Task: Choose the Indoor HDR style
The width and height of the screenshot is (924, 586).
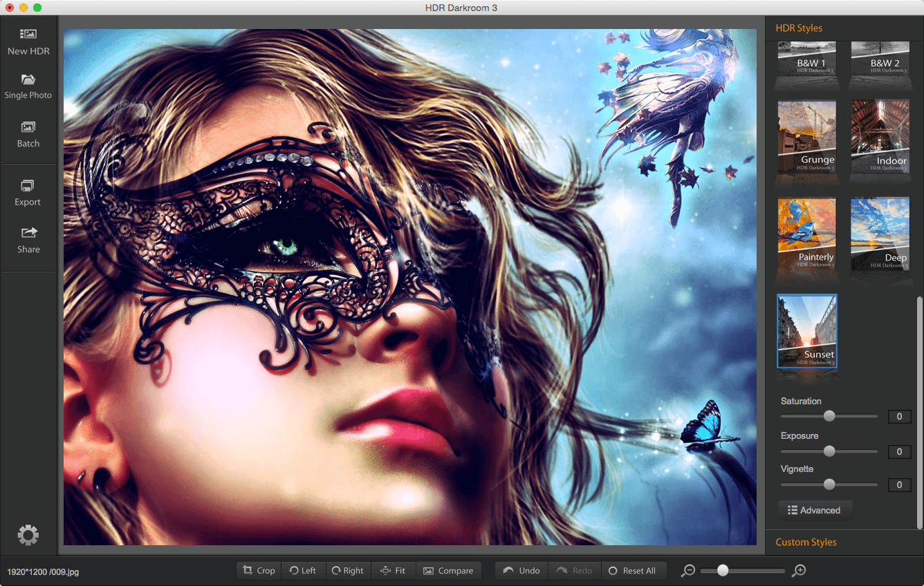Action: 880,137
